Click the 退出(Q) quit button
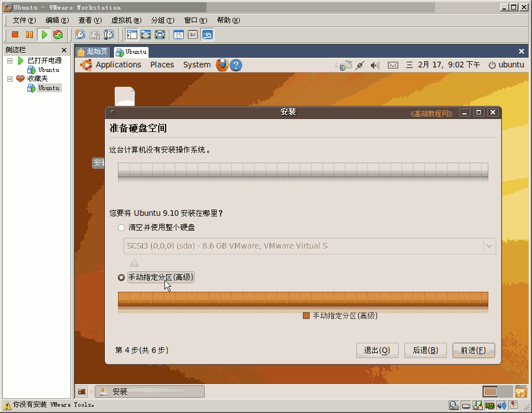This screenshot has width=532, height=413. pos(377,350)
